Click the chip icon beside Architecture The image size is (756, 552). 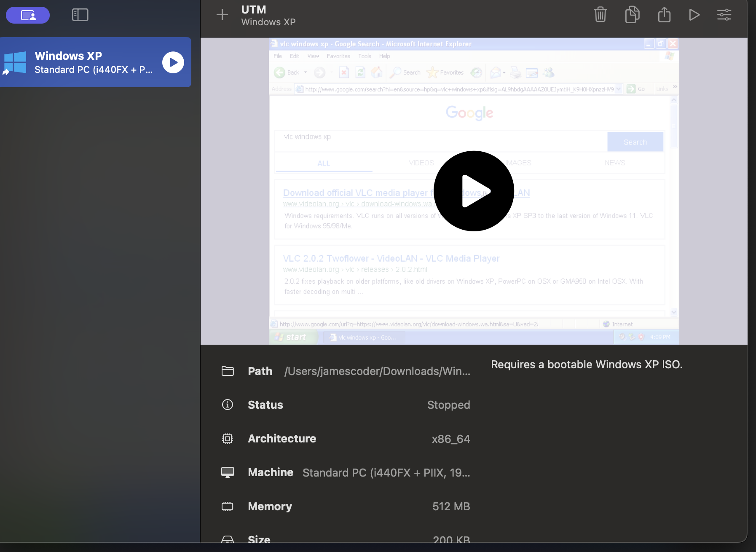click(x=228, y=439)
